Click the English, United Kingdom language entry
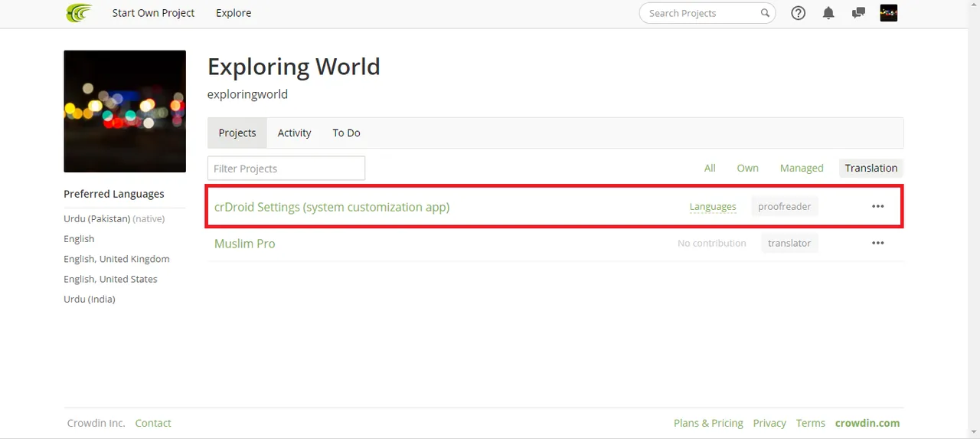 116,259
